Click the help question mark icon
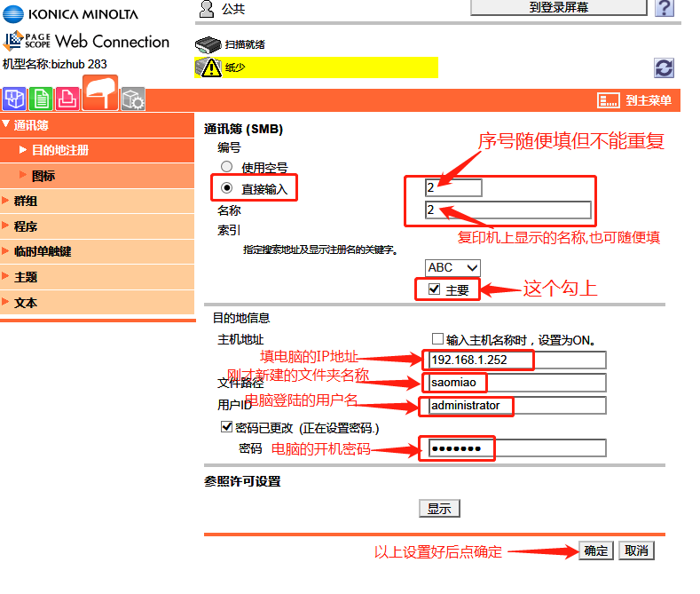700x594 pixels. (664, 8)
